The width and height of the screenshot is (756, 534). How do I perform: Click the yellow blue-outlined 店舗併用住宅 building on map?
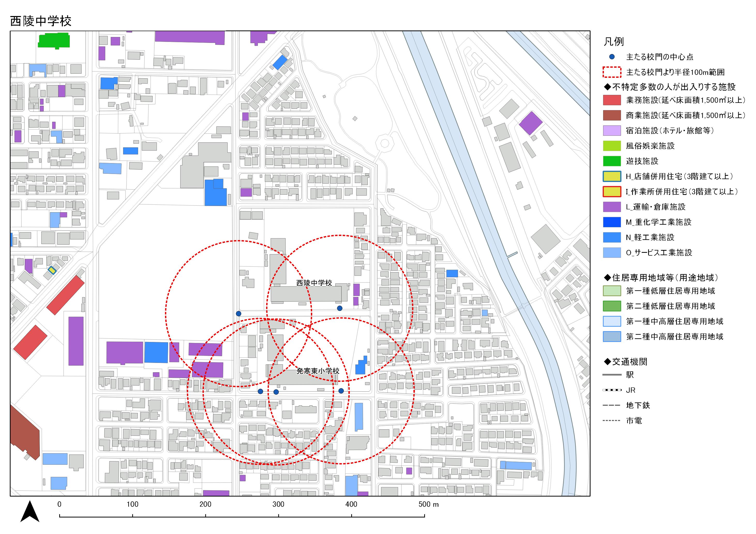point(52,270)
